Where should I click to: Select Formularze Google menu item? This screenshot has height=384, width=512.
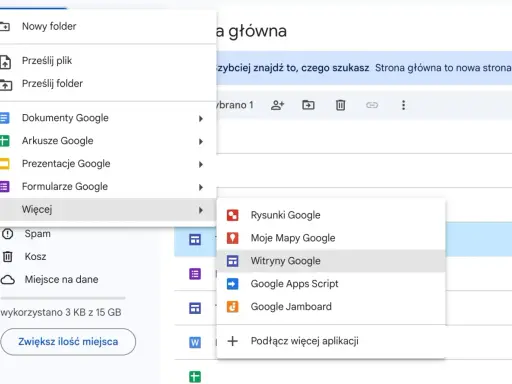click(x=108, y=186)
